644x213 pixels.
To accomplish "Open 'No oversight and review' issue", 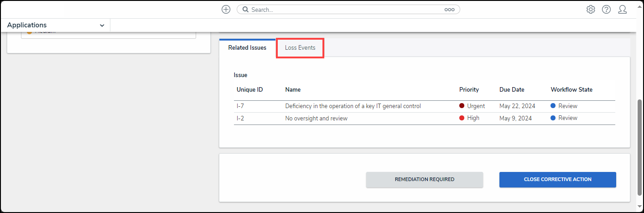I will 316,118.
